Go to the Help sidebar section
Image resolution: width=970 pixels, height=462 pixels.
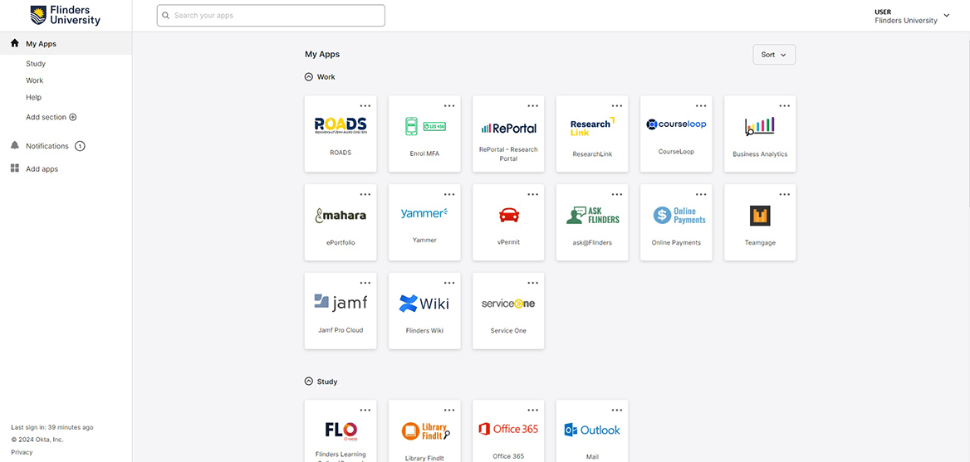33,97
